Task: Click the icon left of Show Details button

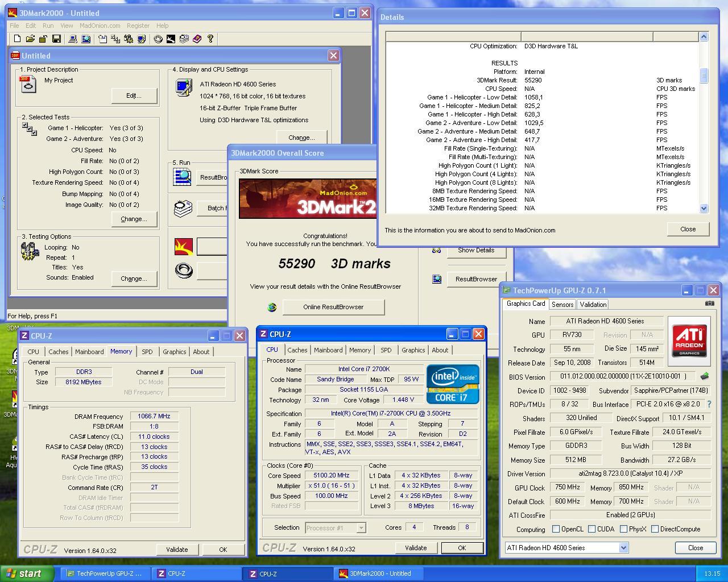Action: pyautogui.click(x=437, y=250)
